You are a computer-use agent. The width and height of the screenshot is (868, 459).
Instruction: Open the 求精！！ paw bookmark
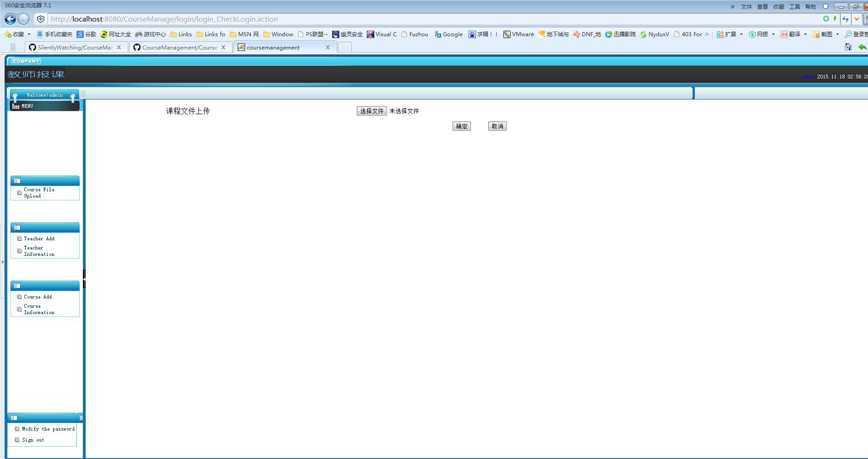click(x=483, y=34)
